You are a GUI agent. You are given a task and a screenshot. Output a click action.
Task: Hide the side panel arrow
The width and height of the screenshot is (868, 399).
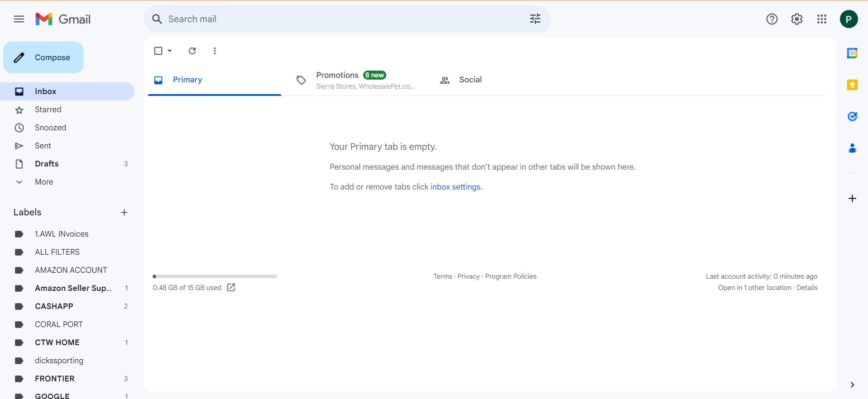coord(852,385)
